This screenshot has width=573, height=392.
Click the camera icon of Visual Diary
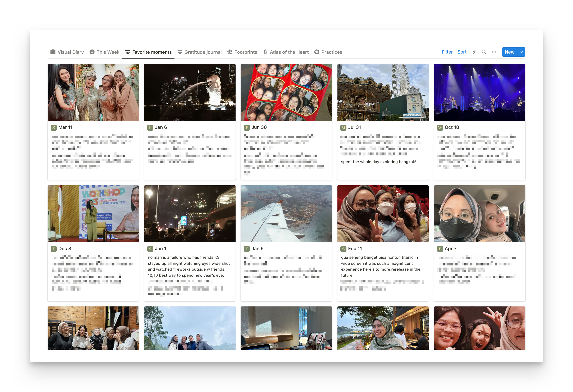click(53, 52)
